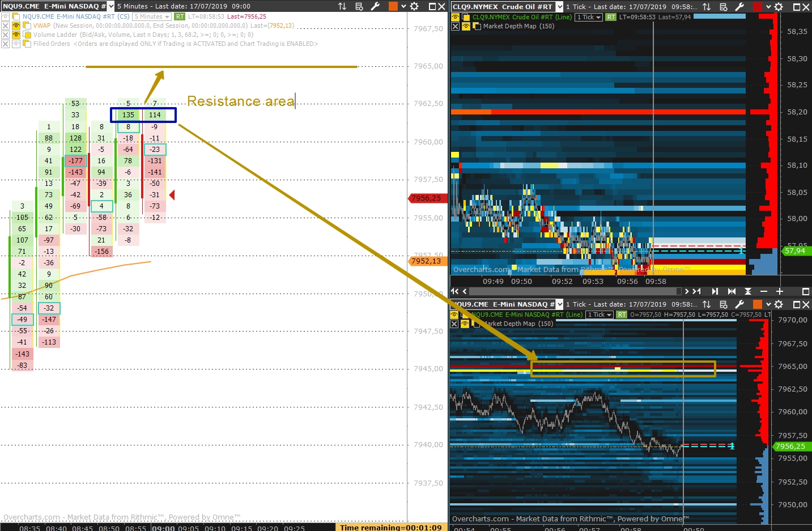Viewport: 812px width, 531px height.
Task: Open the NASDAQ 5 Minutes chart link/sync arrows
Action: (342, 6)
